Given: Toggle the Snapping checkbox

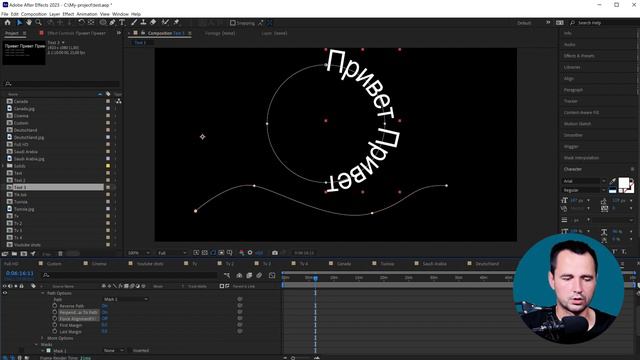Looking at the screenshot, I should coord(233,23).
